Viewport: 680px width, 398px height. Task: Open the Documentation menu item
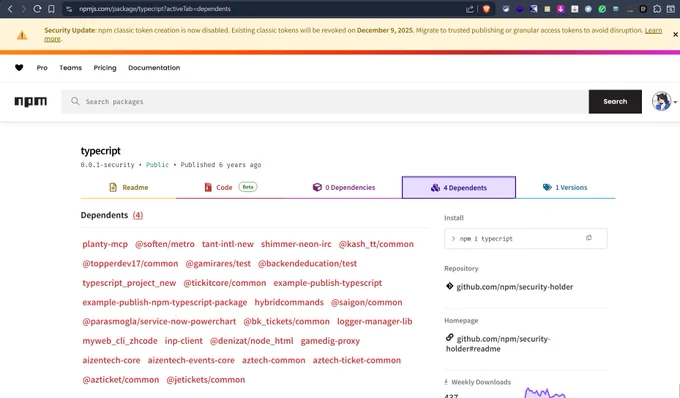pyautogui.click(x=154, y=68)
